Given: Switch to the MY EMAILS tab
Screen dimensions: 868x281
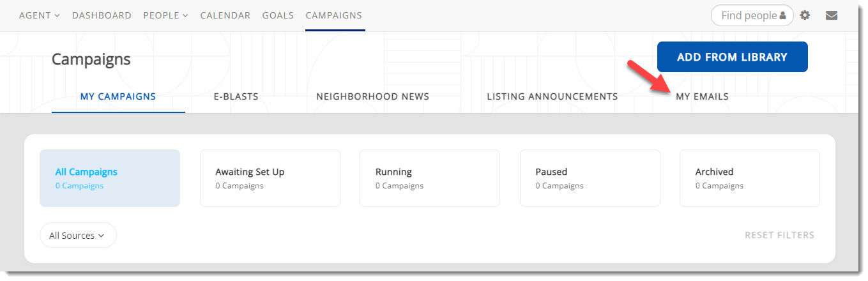Looking at the screenshot, I should click(x=703, y=96).
